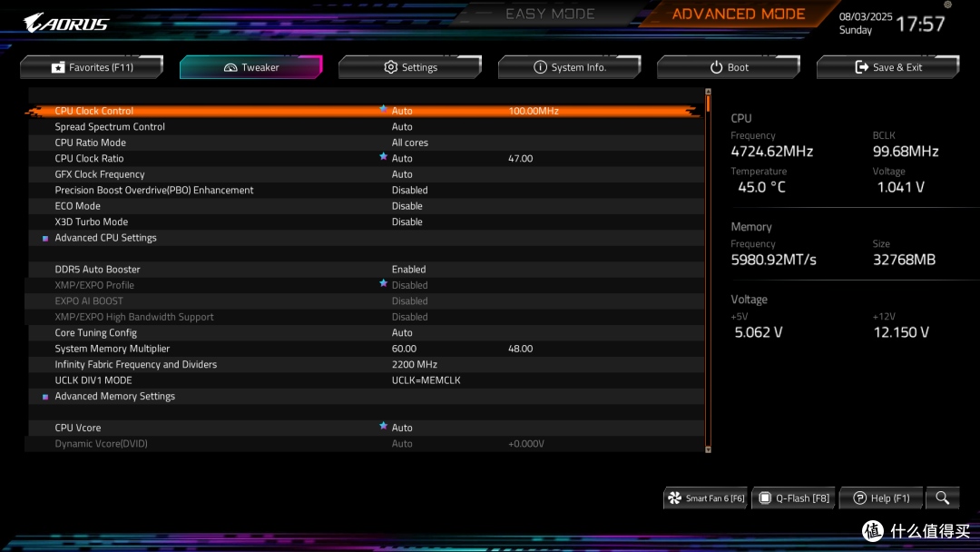Click the Save & Exit arrow icon
Image resolution: width=980 pixels, height=552 pixels.
[862, 67]
